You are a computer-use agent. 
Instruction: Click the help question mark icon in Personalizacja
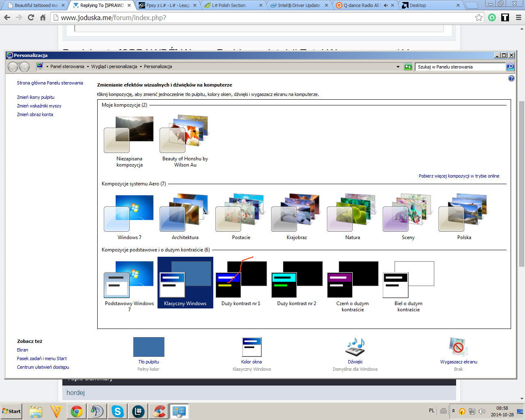click(511, 78)
